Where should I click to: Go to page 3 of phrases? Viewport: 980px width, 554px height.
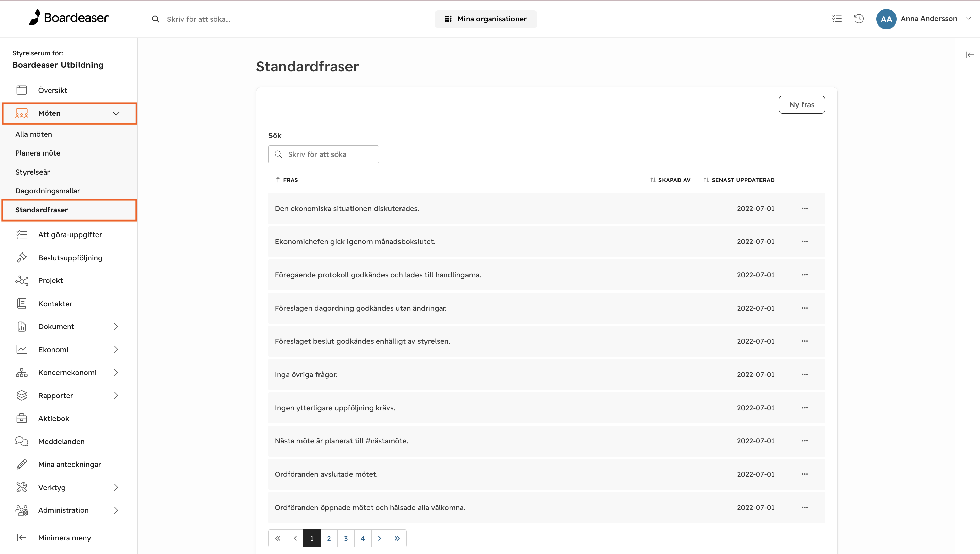coord(346,538)
